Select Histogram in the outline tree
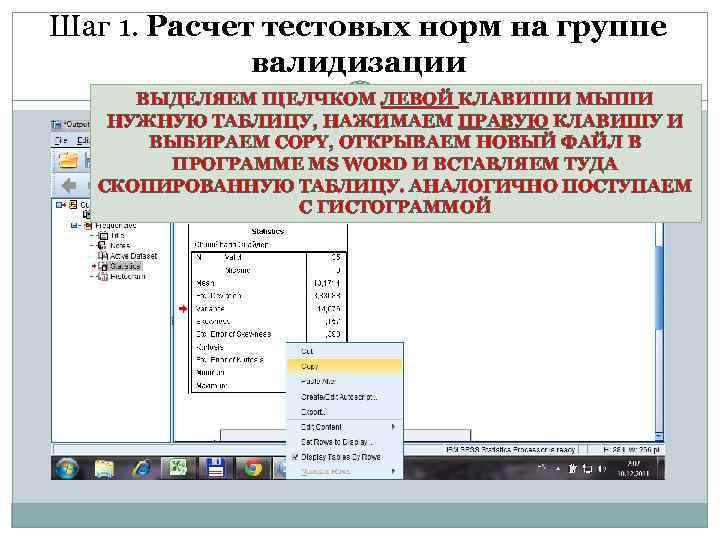The image size is (720, 540). 128,277
